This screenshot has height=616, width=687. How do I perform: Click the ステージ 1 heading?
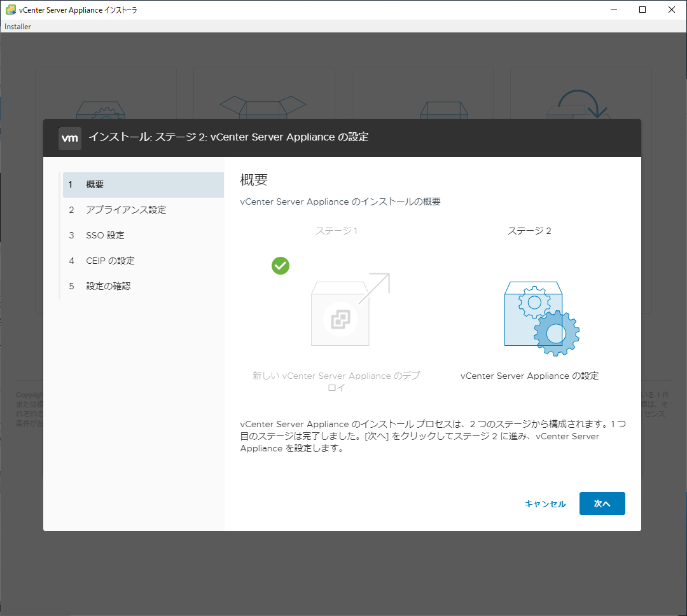tap(337, 231)
